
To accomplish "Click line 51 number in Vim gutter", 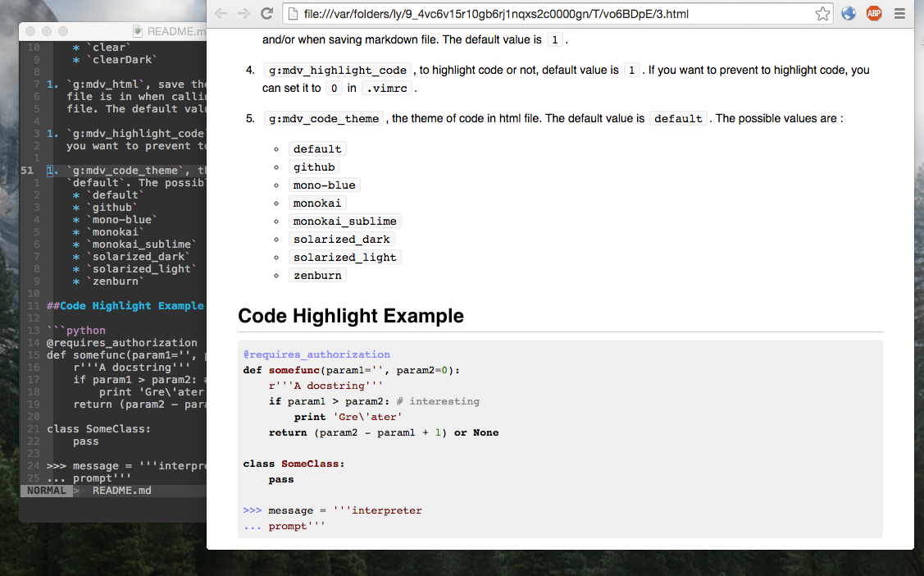I will (x=27, y=171).
